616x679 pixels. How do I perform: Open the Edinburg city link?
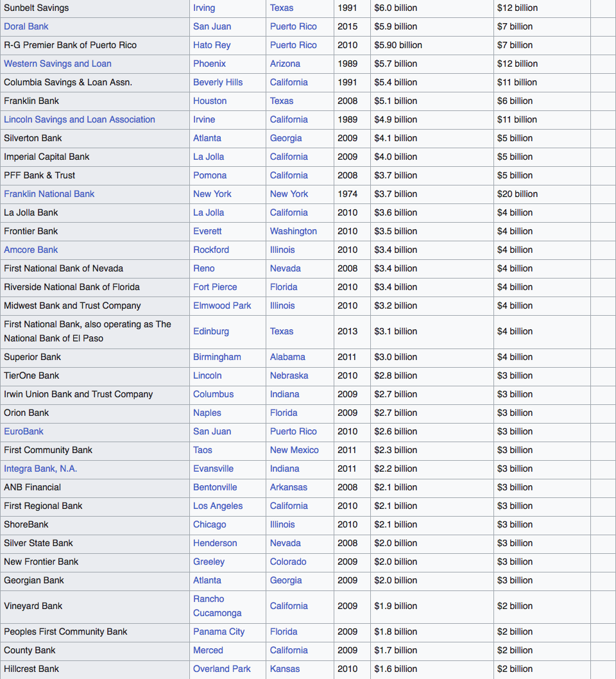click(211, 331)
